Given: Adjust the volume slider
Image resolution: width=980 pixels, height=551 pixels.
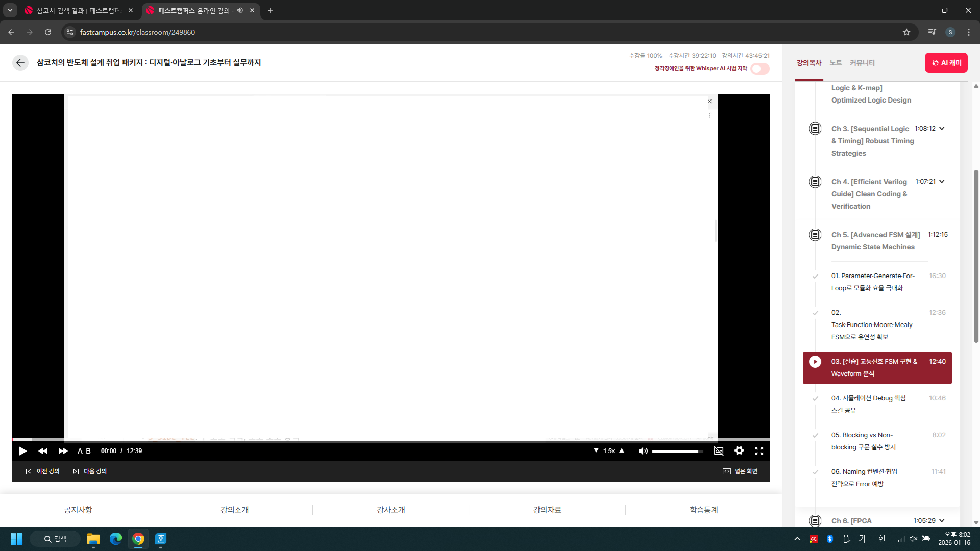Looking at the screenshot, I should (x=677, y=451).
